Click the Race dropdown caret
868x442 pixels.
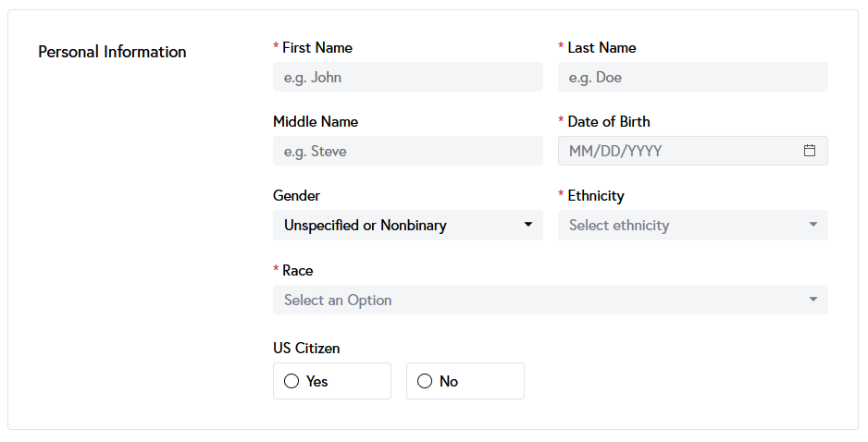click(813, 300)
